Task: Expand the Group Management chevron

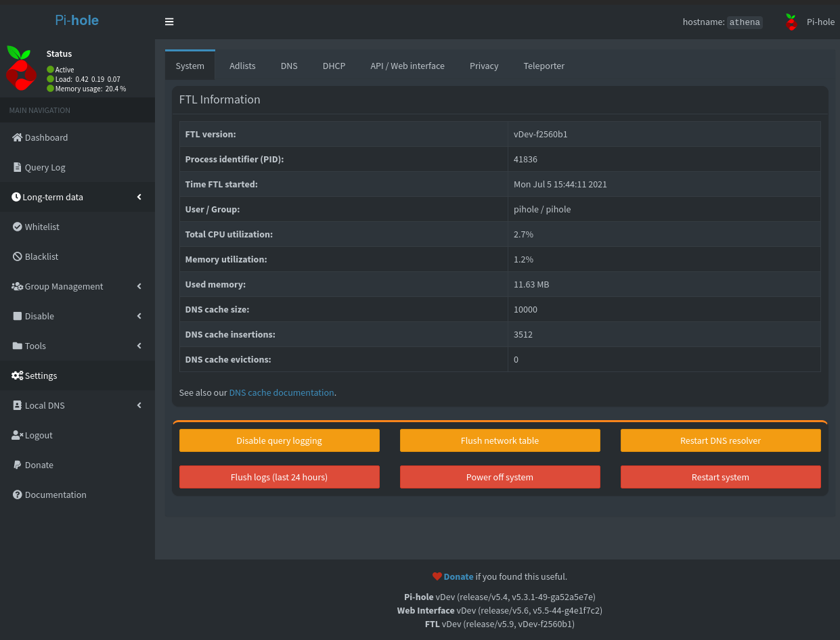Action: point(139,286)
